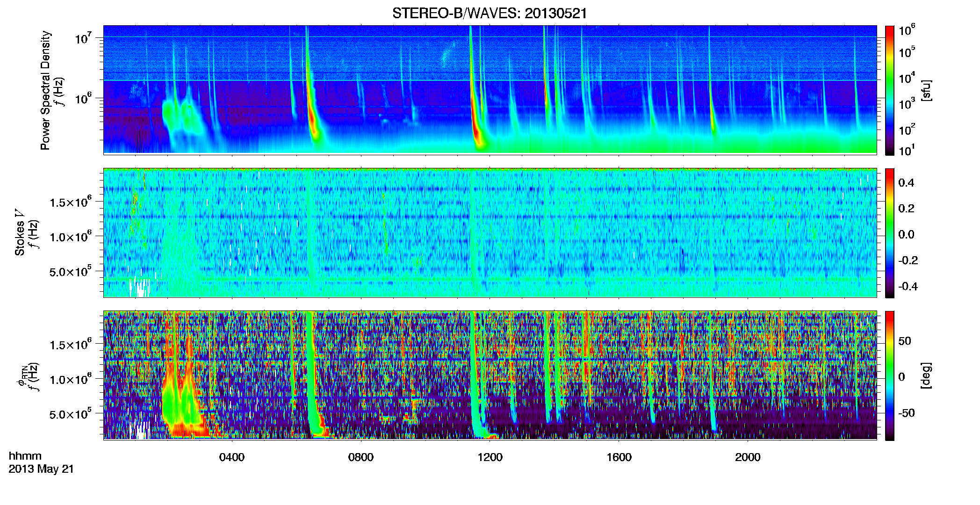This screenshot has width=980, height=505.
Task: Click the 10^7 frequency tick in the top panel
Action: (84, 38)
